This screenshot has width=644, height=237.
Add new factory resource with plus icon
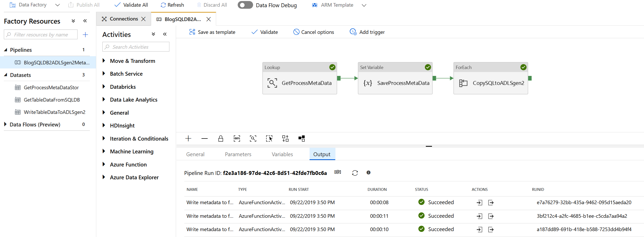(85, 35)
